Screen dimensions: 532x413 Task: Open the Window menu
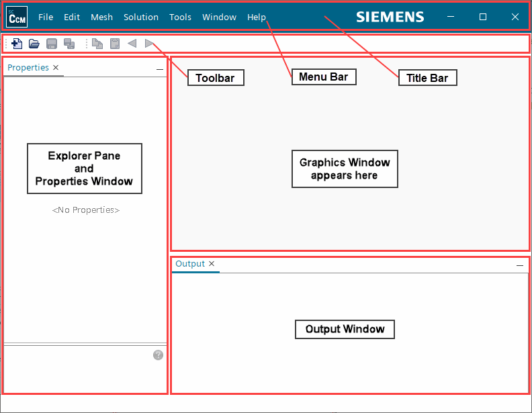(219, 17)
